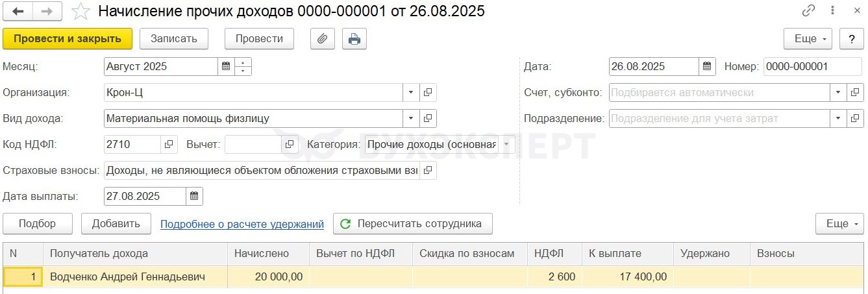Viewport: 868px width, 294px height.
Task: Click the paperclip attach files icon
Action: [x=321, y=39]
